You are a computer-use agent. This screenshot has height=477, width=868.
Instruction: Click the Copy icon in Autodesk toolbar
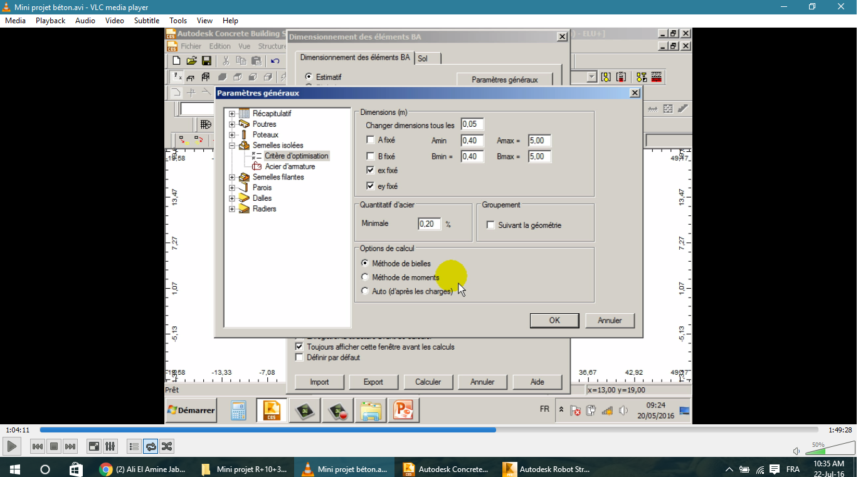241,61
